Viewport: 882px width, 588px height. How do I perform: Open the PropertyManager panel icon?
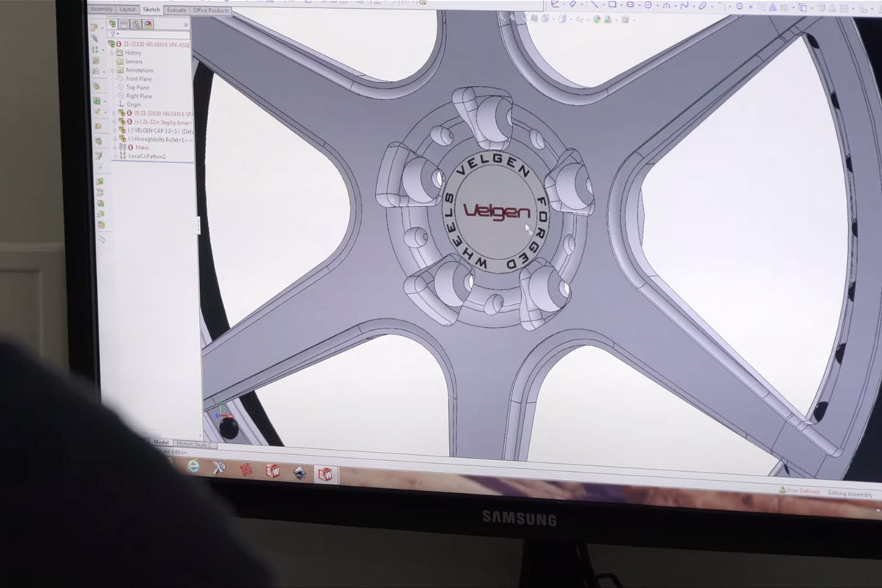click(x=123, y=24)
